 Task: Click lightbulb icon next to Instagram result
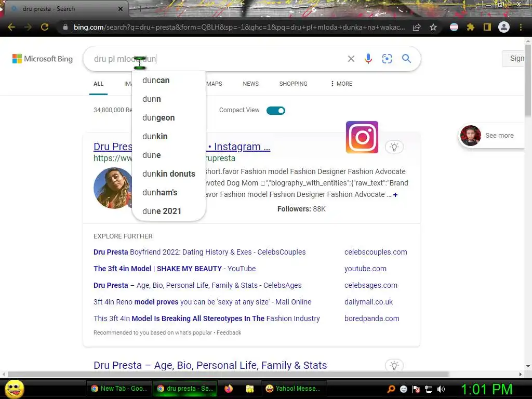point(394,147)
